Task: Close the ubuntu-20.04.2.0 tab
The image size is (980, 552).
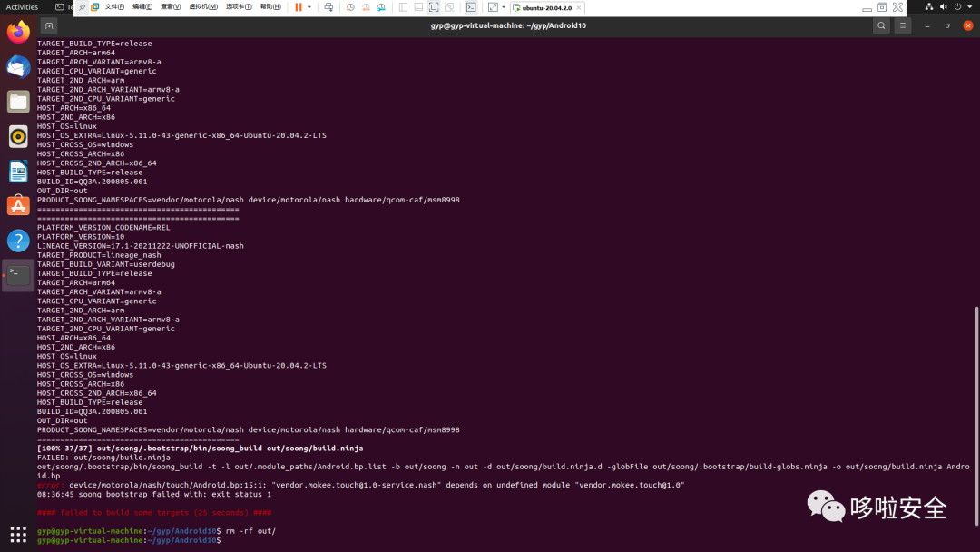Action: (x=579, y=8)
